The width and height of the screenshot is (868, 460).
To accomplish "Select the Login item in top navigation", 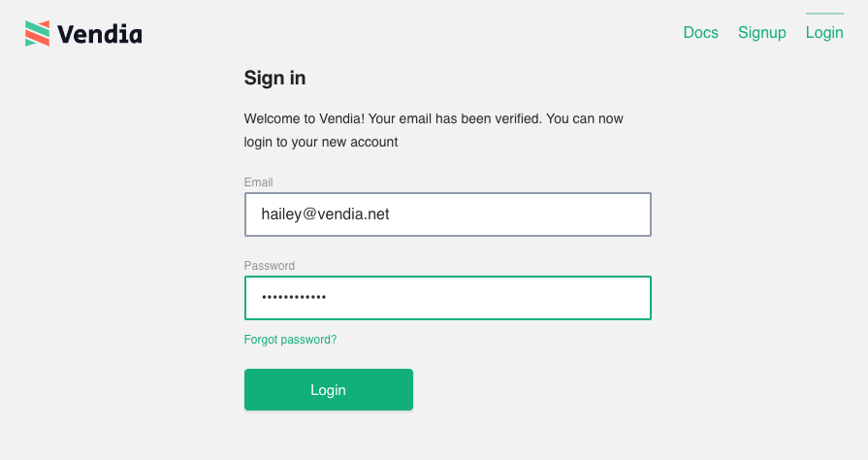I will point(824,33).
